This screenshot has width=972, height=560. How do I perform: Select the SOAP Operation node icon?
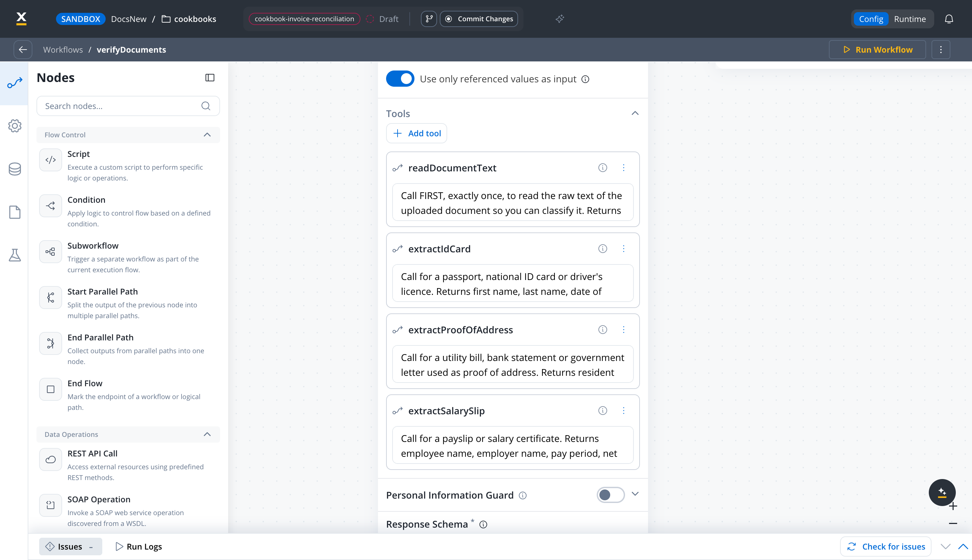click(x=50, y=505)
